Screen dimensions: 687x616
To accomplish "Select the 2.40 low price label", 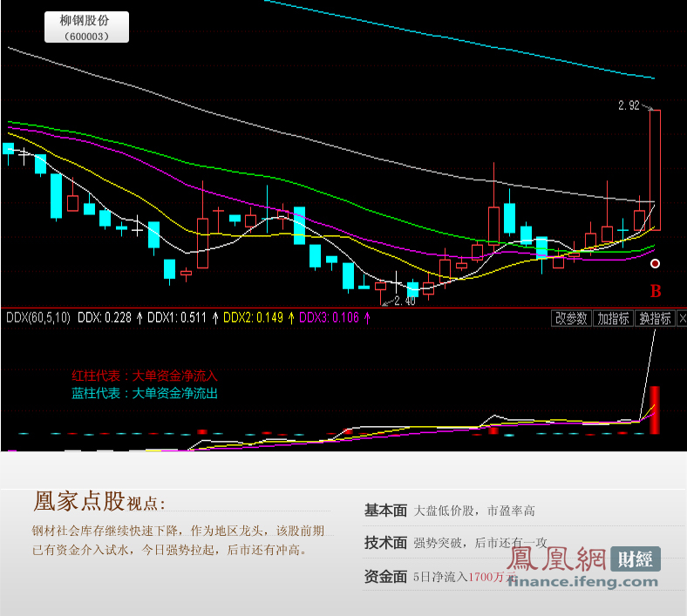I will click(405, 301).
